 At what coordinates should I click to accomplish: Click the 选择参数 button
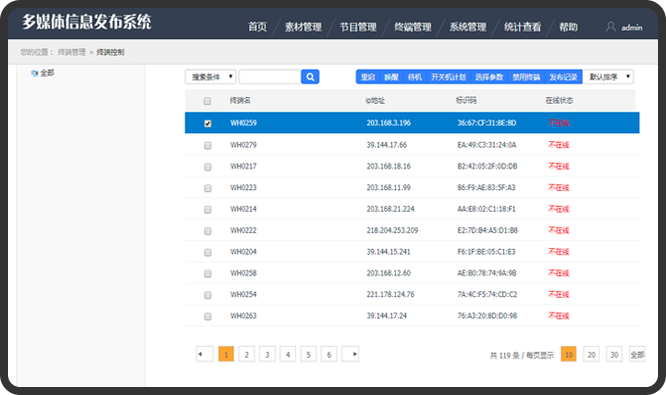(489, 77)
